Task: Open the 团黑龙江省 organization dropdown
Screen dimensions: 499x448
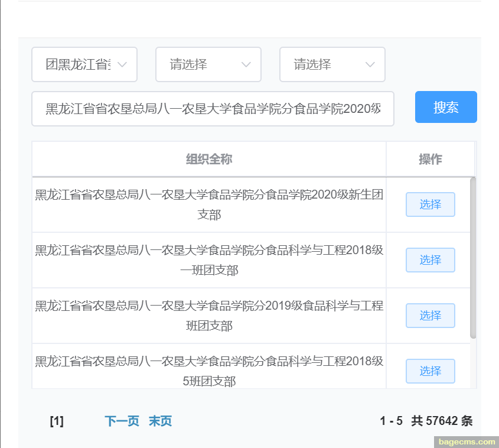Action: (x=84, y=64)
